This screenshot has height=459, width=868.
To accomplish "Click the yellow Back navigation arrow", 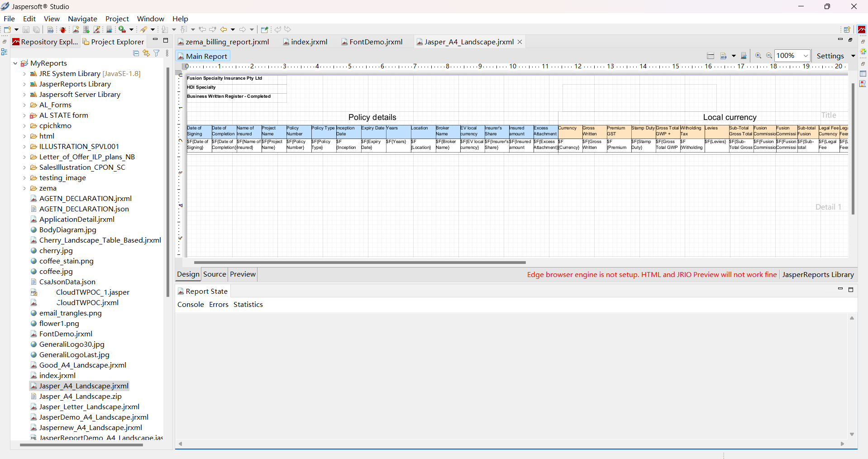I will click(224, 29).
